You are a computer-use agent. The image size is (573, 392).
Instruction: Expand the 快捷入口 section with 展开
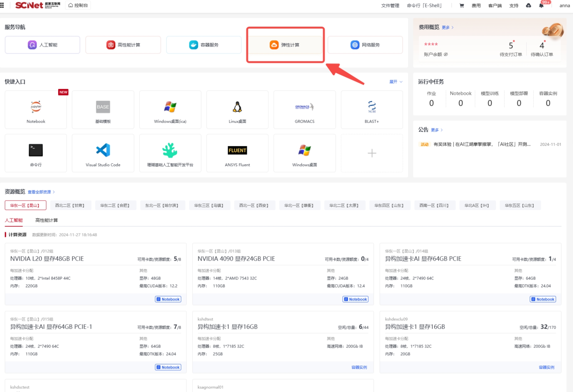396,82
